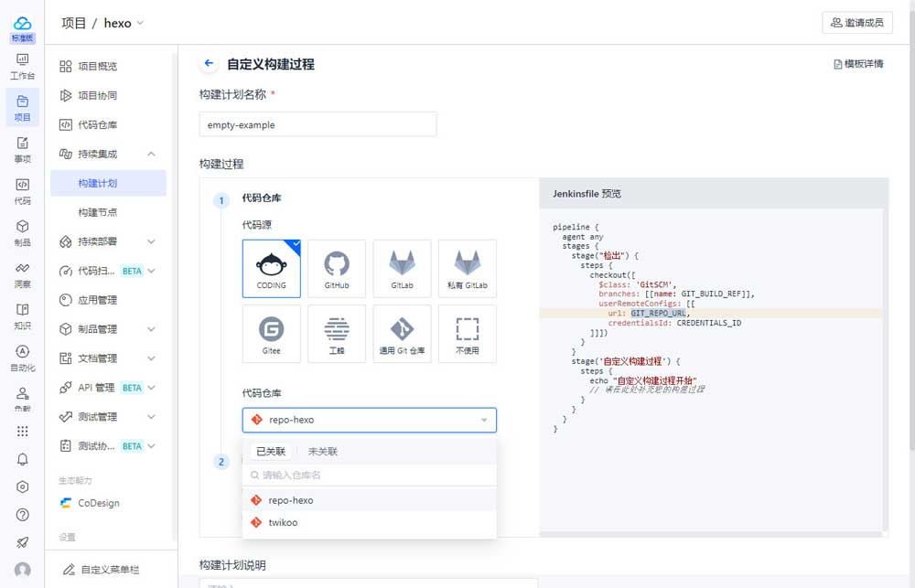Open the 知识 knowledge icon
The height and width of the screenshot is (588, 915).
[x=22, y=316]
